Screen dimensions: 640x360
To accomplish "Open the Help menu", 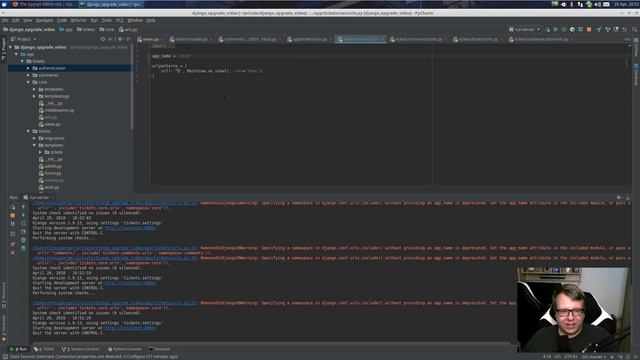I will tap(151, 20).
